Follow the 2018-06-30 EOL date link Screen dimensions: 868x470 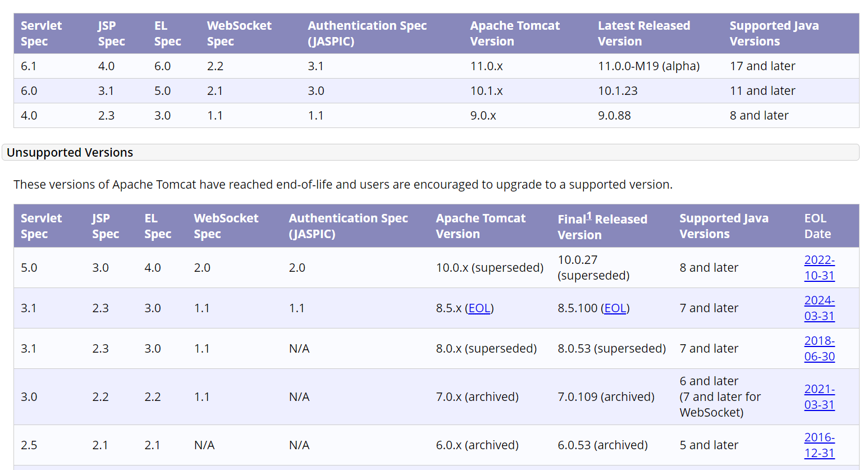tap(819, 349)
